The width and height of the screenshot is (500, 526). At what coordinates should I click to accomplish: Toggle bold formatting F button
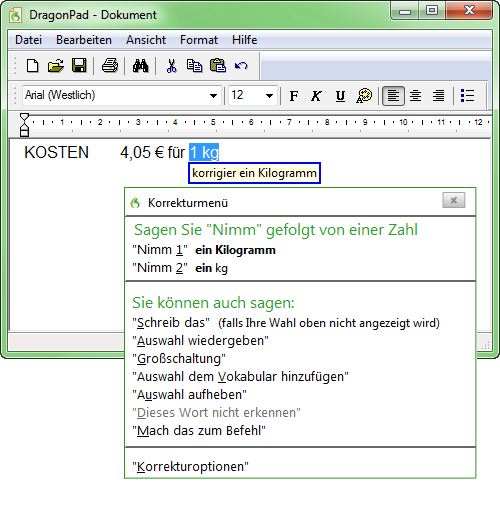(294, 96)
